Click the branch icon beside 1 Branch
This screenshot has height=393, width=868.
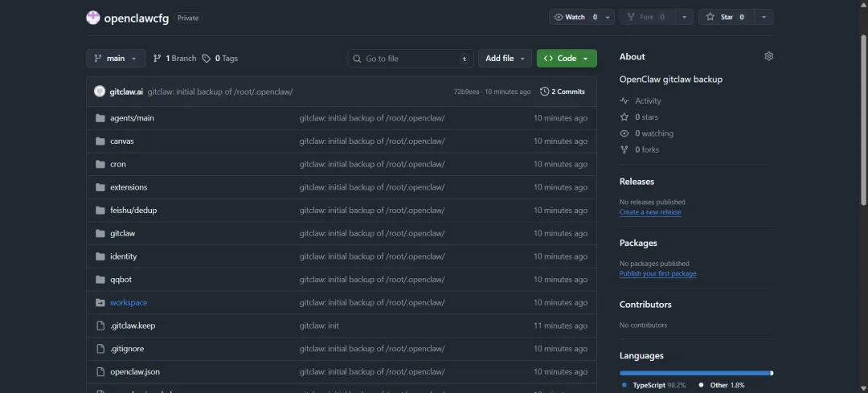point(158,58)
